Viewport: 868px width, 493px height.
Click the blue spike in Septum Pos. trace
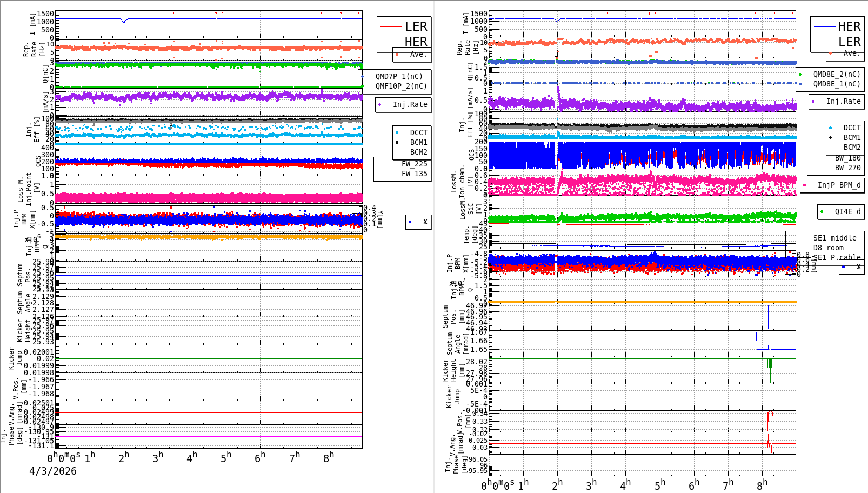[x=768, y=317]
